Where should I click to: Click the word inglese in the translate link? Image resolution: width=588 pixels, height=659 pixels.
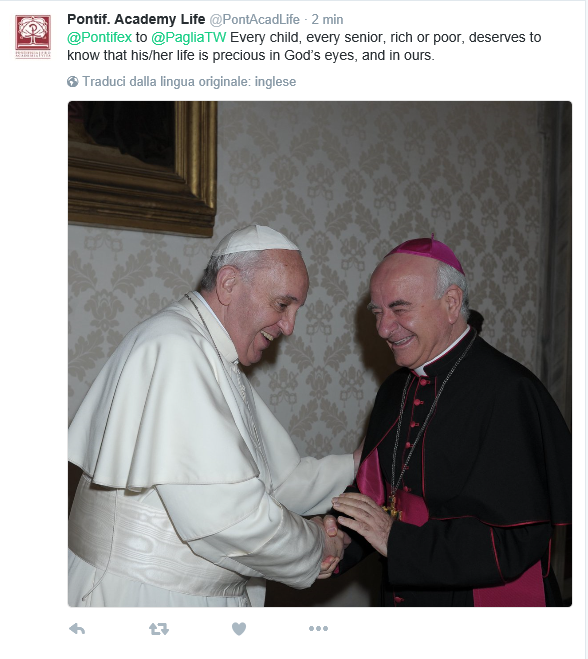coord(275,82)
